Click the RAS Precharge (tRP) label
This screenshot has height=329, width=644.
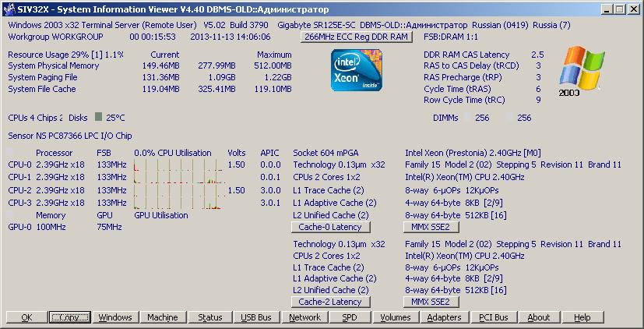[x=463, y=77]
